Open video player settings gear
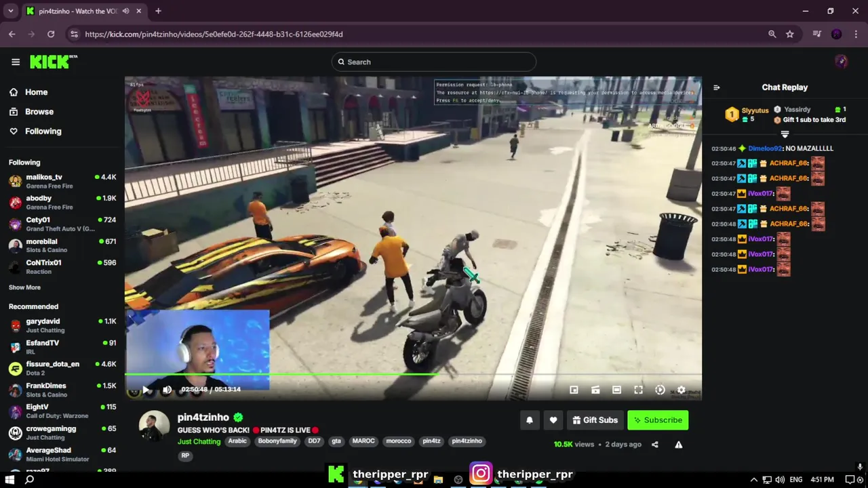This screenshot has height=488, width=868. point(681,390)
